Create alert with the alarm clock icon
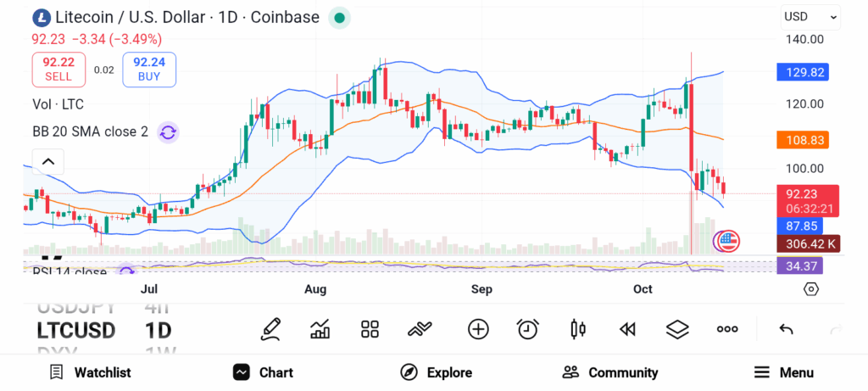 528,329
